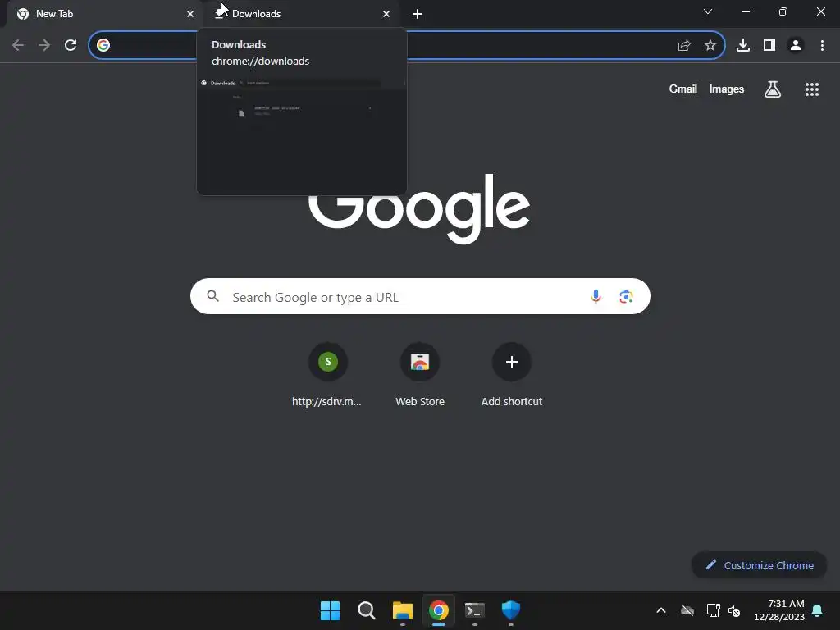Search by image with Google Lens
840x630 pixels.
point(626,296)
